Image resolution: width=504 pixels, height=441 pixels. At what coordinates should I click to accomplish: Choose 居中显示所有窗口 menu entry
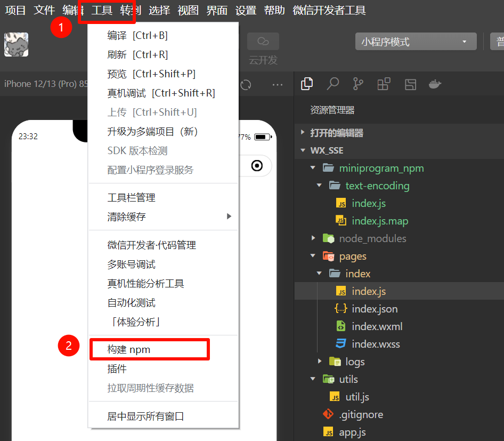(163, 416)
